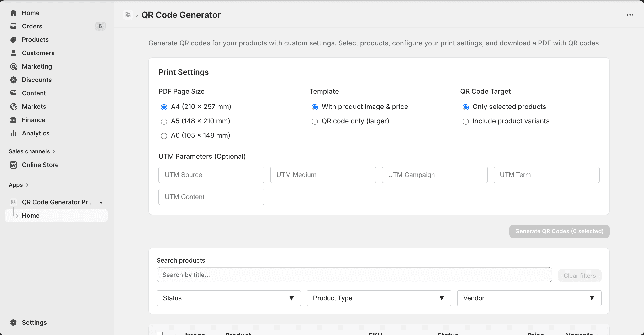The width and height of the screenshot is (644, 335).
Task: Open the Orders section
Action: 32,26
